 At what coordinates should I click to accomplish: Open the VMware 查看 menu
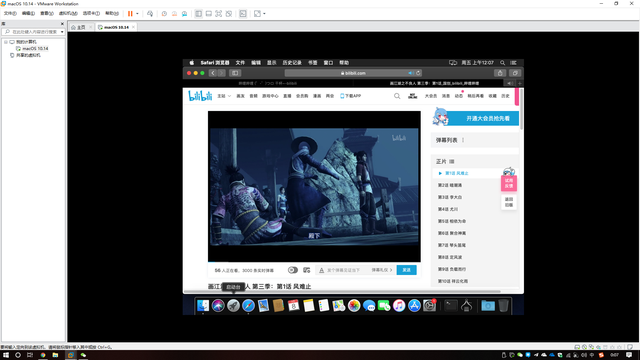[47, 13]
